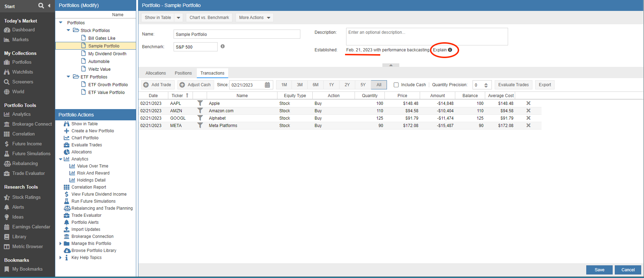Collapse the Stock Portfolios folder
This screenshot has height=278, width=644.
(68, 30)
